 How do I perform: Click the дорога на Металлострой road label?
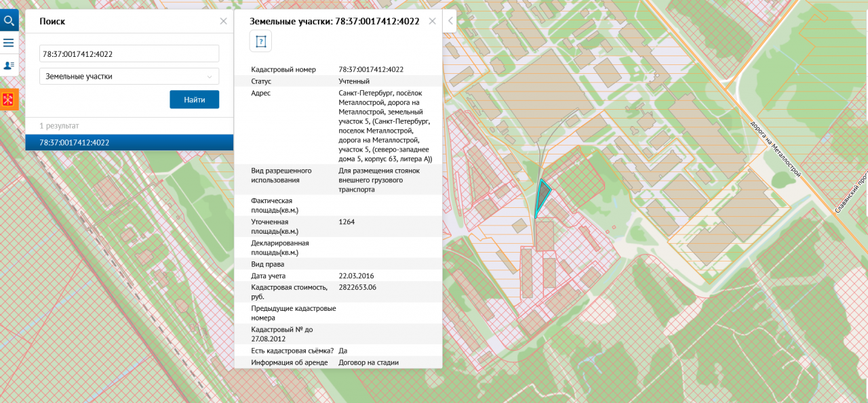(776, 148)
